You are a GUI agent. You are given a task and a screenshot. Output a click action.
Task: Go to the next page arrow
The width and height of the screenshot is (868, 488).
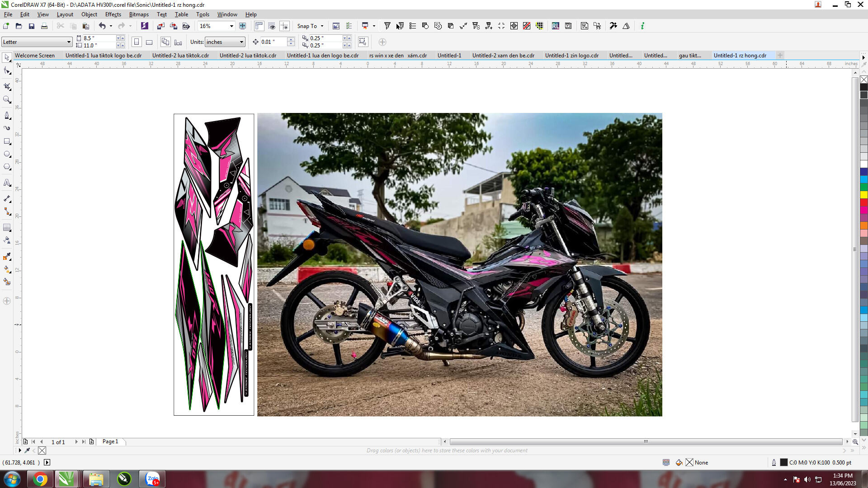click(76, 442)
